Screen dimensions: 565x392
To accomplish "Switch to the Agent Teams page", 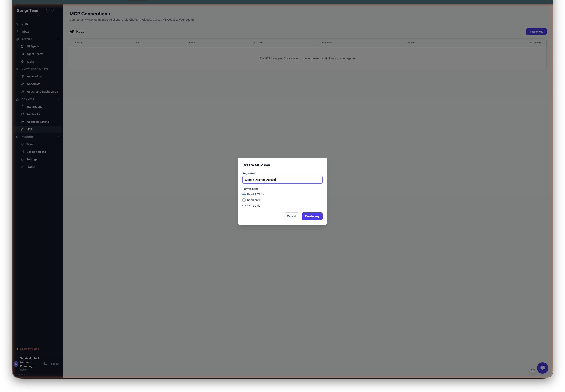I will pyautogui.click(x=35, y=54).
